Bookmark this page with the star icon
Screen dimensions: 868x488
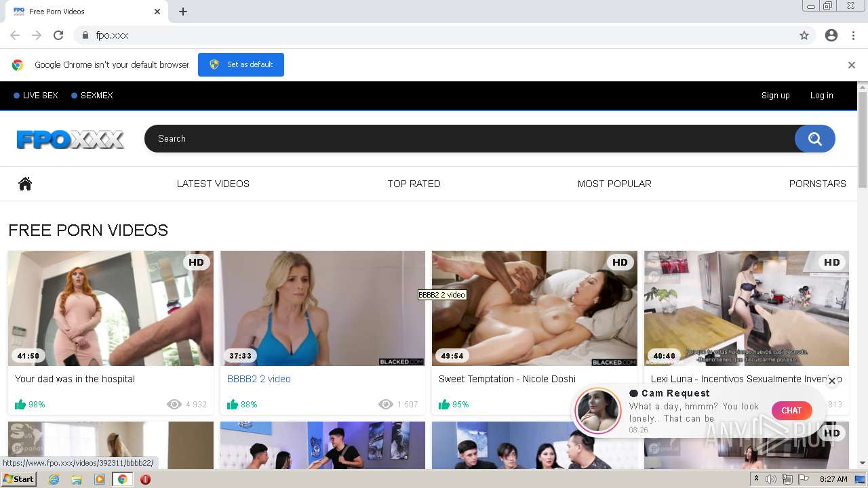pyautogui.click(x=804, y=35)
